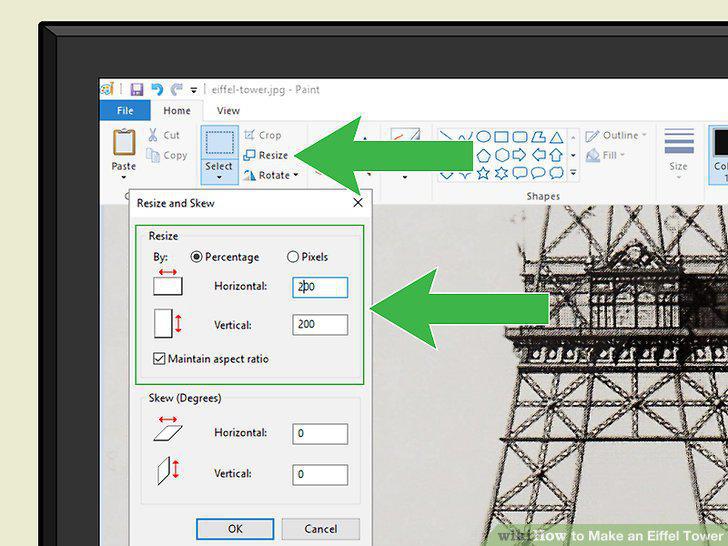Expand the shape Fill dropdown
This screenshot has height=546, width=728.
click(x=622, y=155)
